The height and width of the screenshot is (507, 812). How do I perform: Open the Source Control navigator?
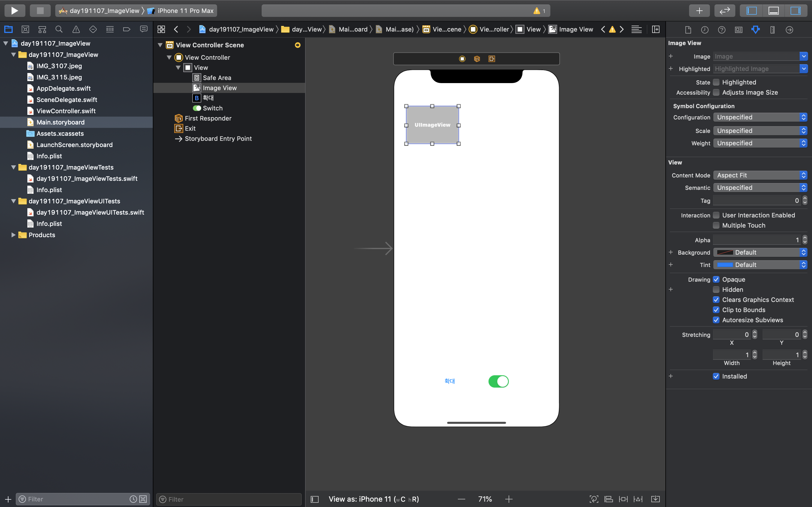click(25, 30)
